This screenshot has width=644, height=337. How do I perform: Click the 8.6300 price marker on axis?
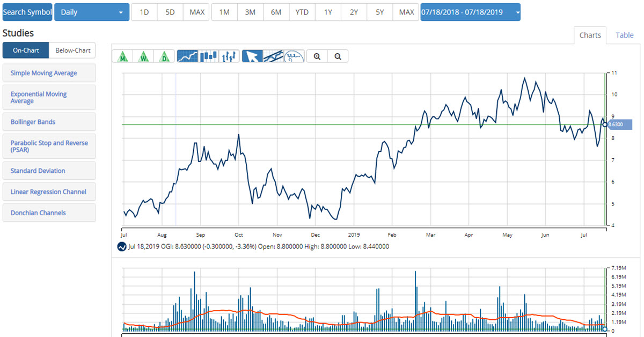pos(619,124)
